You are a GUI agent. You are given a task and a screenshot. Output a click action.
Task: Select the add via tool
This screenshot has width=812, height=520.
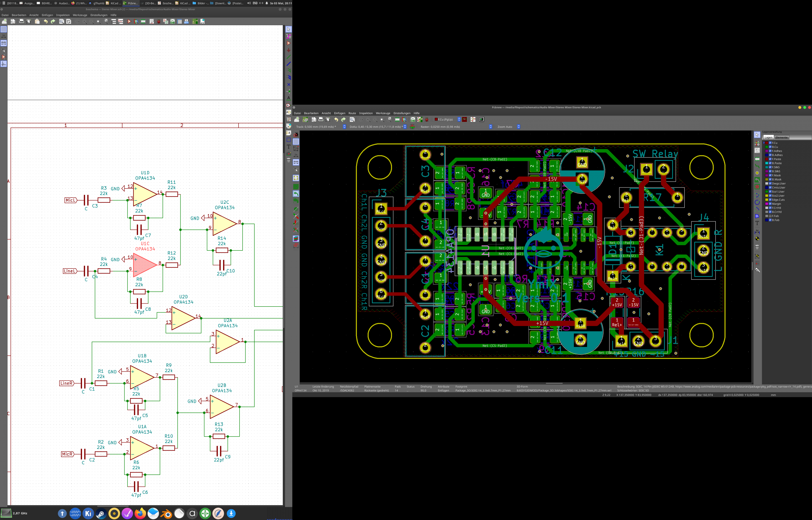coord(757,173)
